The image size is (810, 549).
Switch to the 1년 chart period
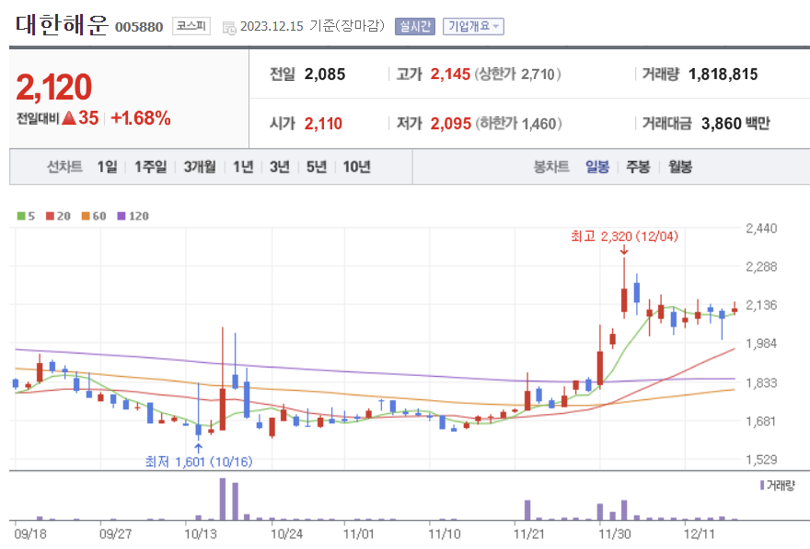coord(243,167)
